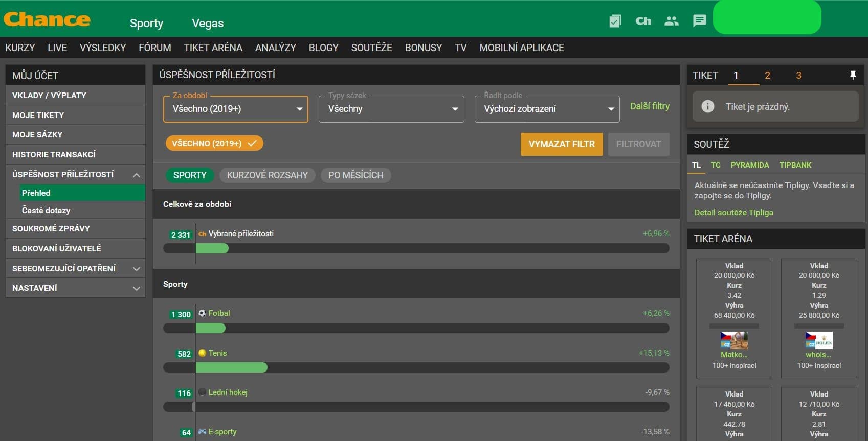Switch to TC competition tab
This screenshot has width=868, height=441.
[716, 165]
